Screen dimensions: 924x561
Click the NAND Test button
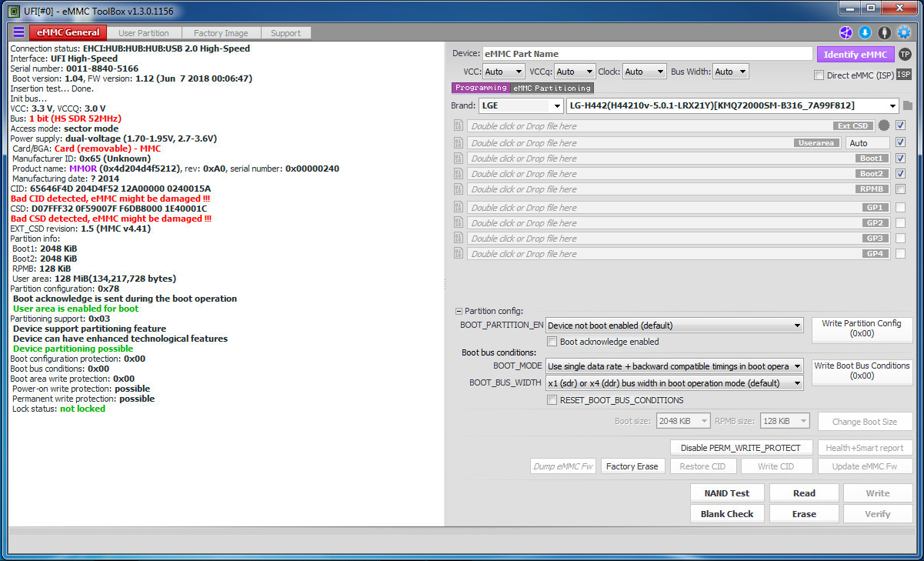[x=727, y=493]
